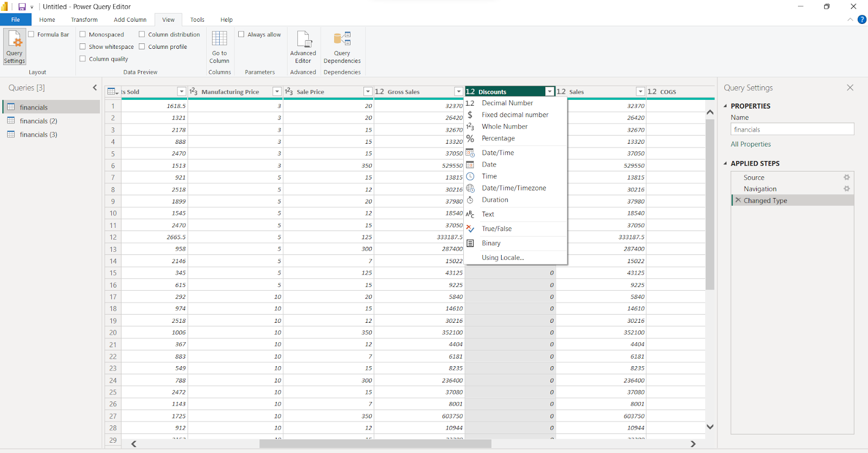
Task: Open Sale Price filter dropdown
Action: [368, 92]
